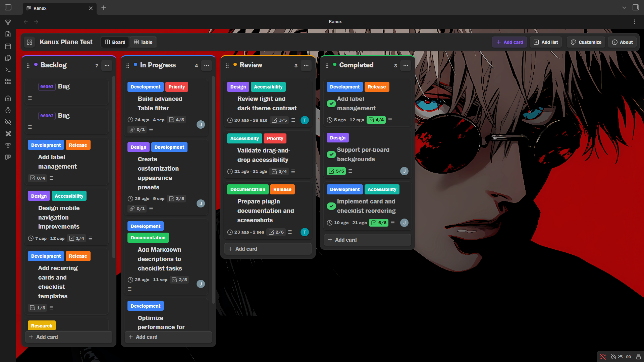Open the terminal icon in left sidebar

(x=8, y=70)
